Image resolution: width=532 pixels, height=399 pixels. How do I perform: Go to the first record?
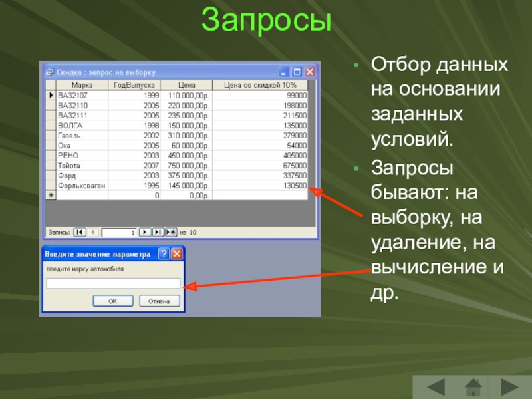(x=79, y=232)
